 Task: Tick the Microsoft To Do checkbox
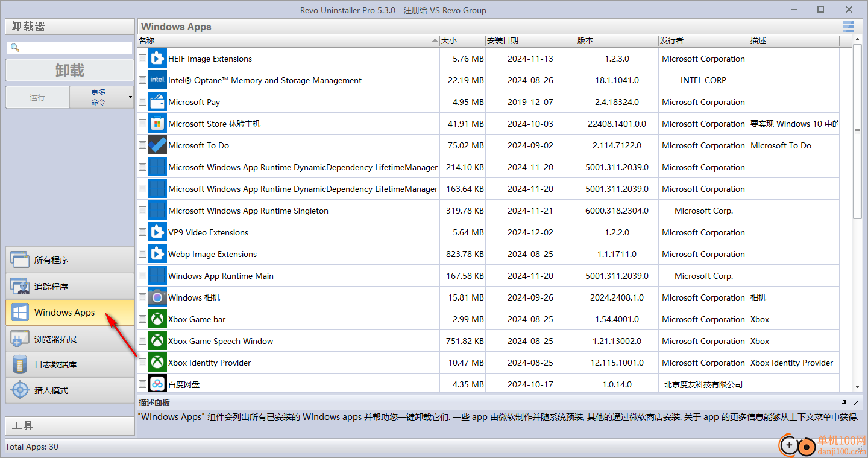tap(142, 145)
